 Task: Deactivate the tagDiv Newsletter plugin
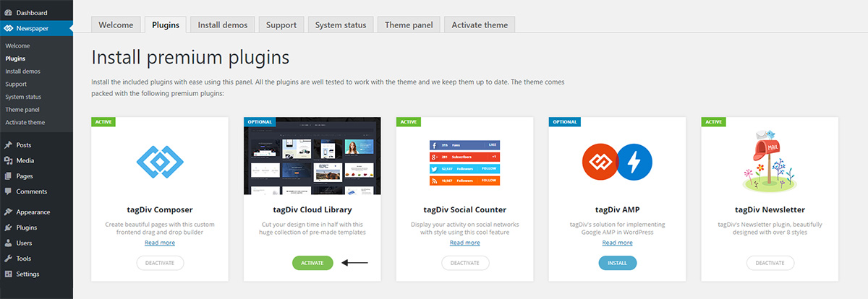coord(770,263)
